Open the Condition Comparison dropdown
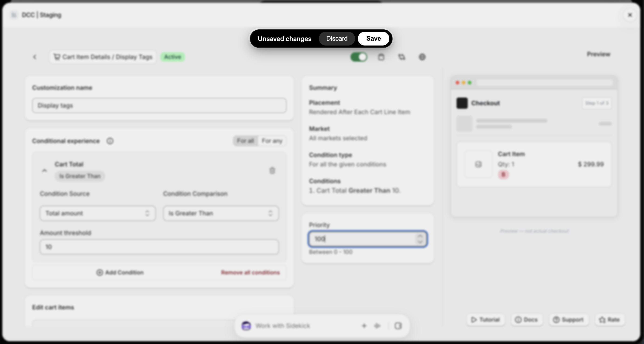 tap(221, 213)
